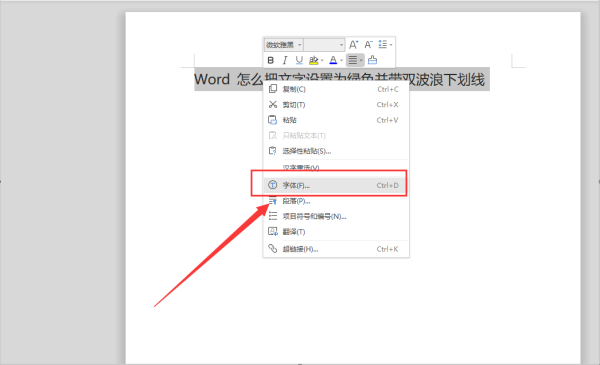Apply yellow text highlight color
This screenshot has height=365, width=600.
[x=313, y=60]
